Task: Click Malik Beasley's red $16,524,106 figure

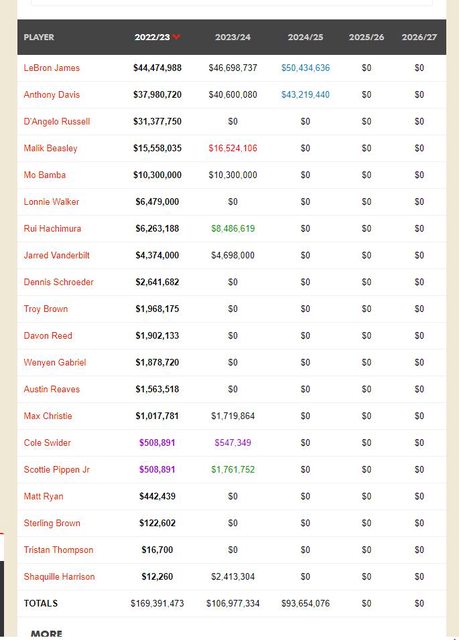Action: (233, 148)
